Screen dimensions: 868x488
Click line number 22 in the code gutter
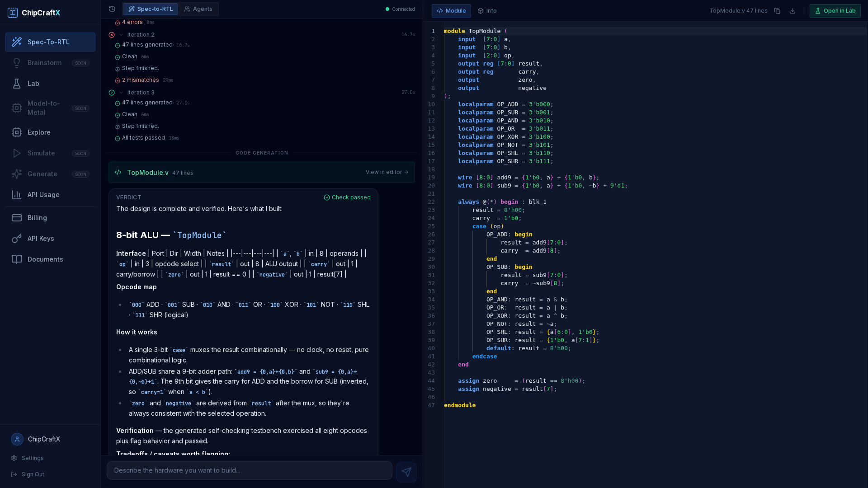click(x=431, y=202)
